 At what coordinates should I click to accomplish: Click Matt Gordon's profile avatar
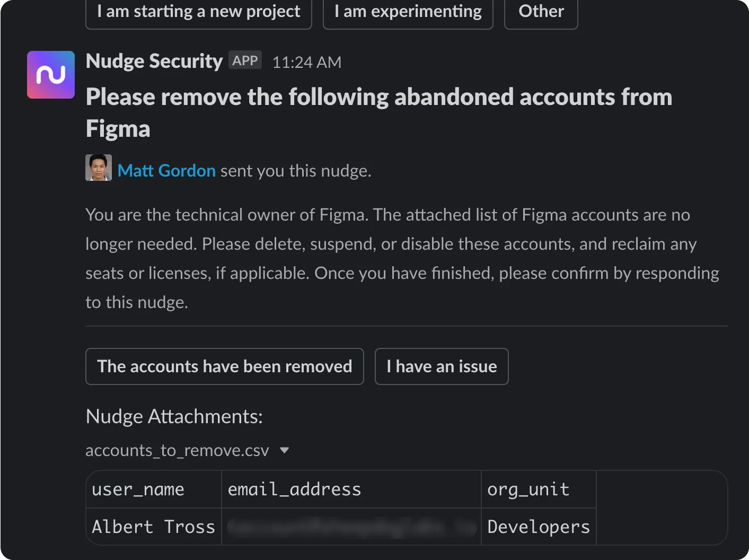pyautogui.click(x=99, y=168)
